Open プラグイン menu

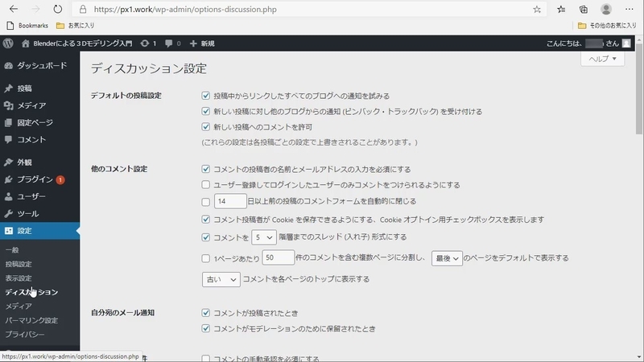point(39,179)
